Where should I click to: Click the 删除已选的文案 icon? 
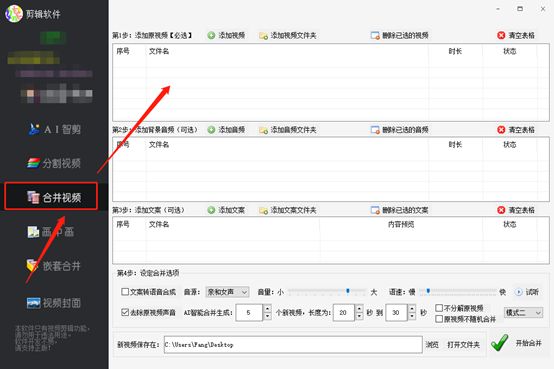click(x=375, y=210)
